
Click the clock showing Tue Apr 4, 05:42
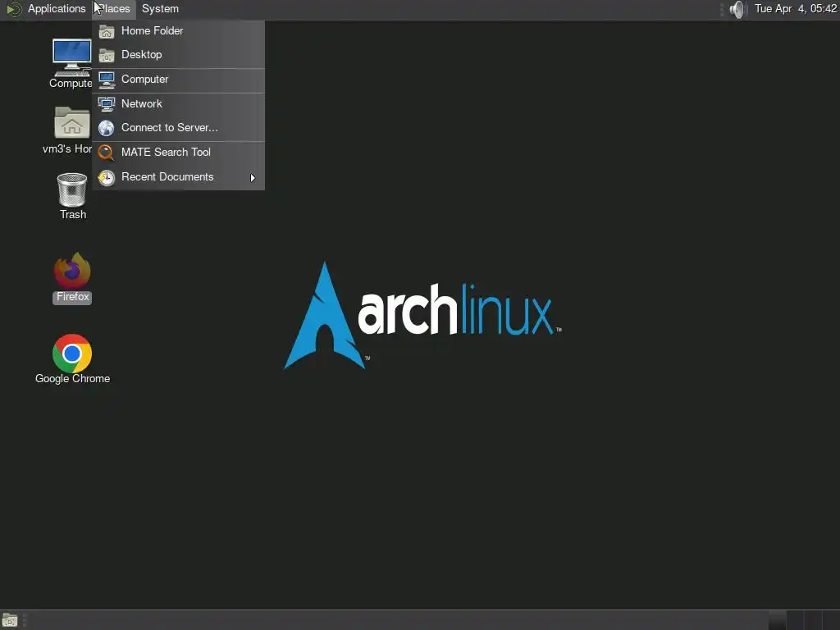coord(795,8)
